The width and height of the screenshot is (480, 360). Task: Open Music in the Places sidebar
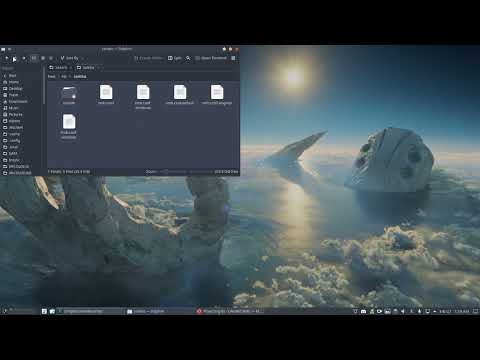click(x=13, y=108)
